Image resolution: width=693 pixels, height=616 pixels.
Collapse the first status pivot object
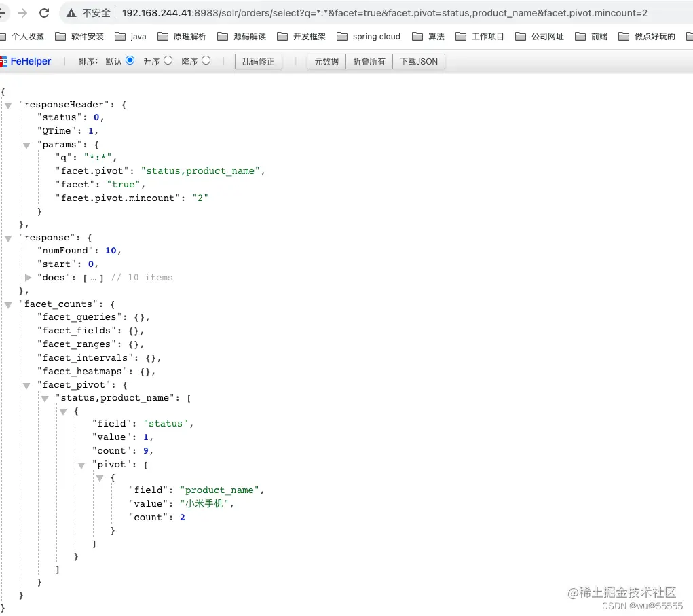click(x=63, y=412)
